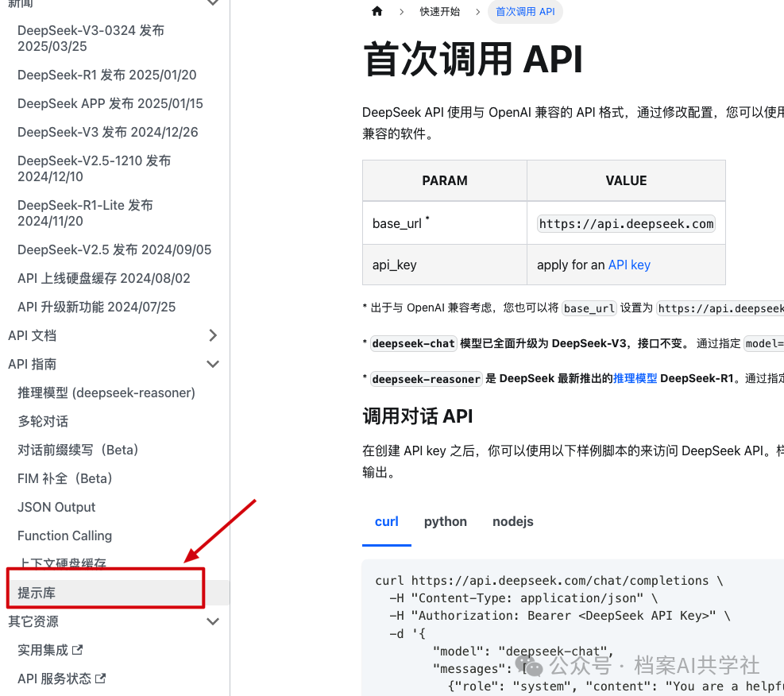Open the Function Calling guide
This screenshot has height=696, width=784.
65,536
